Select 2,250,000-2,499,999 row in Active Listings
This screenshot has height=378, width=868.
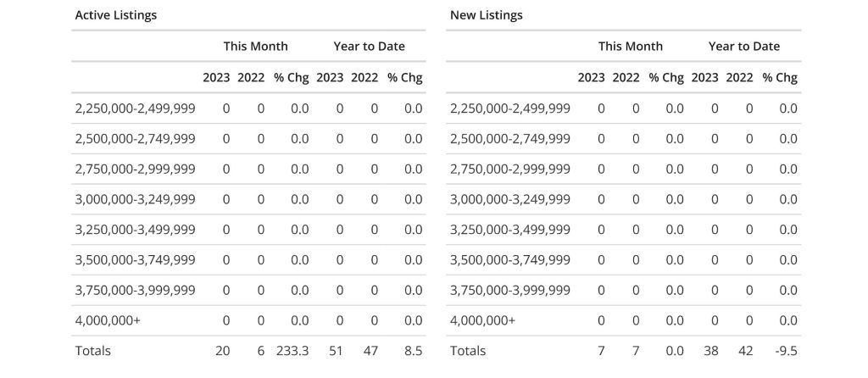136,108
